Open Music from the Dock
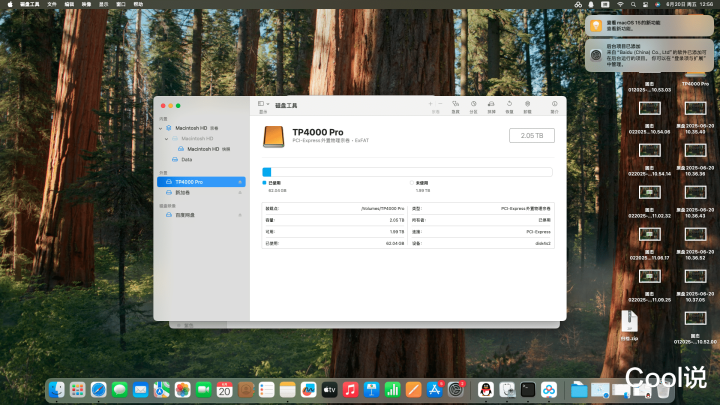This screenshot has height=405, width=720. point(350,390)
